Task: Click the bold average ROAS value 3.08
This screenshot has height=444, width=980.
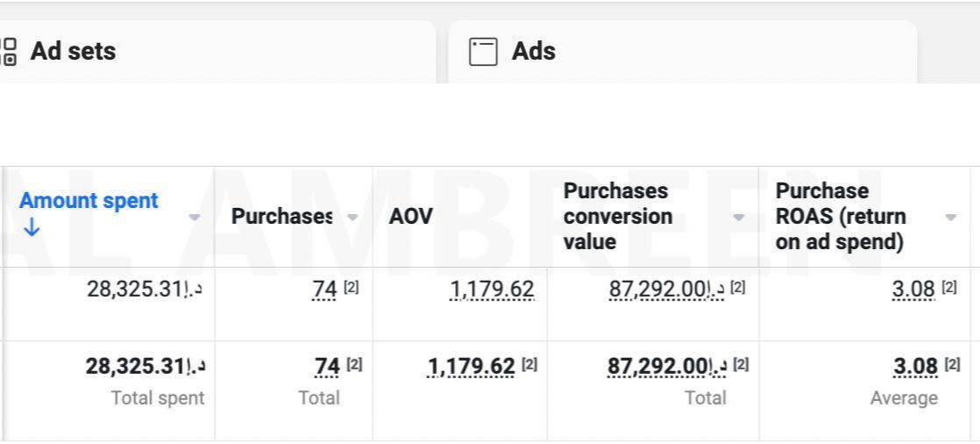Action: pyautogui.click(x=914, y=366)
